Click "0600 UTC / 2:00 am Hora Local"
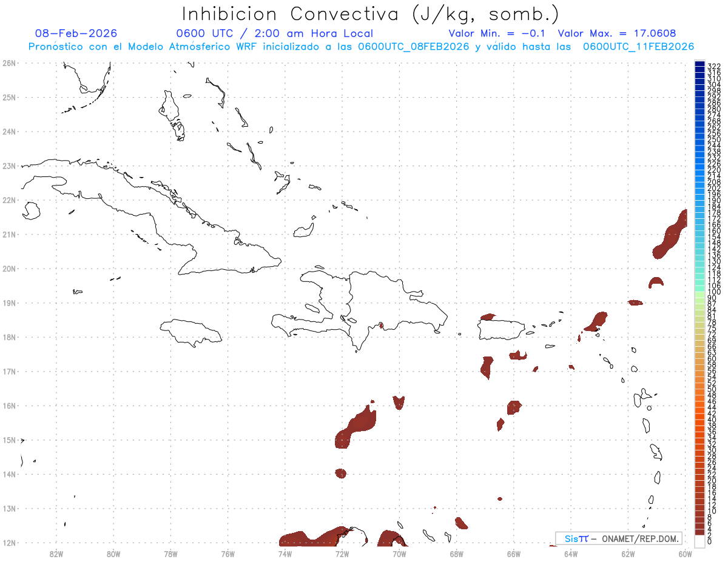This screenshot has width=728, height=562. (274, 33)
